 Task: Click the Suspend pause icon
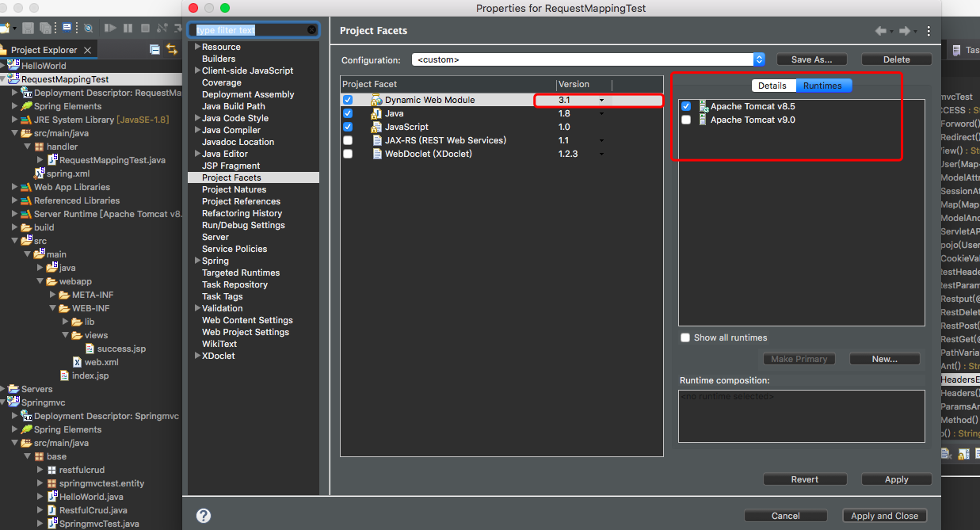pyautogui.click(x=128, y=28)
